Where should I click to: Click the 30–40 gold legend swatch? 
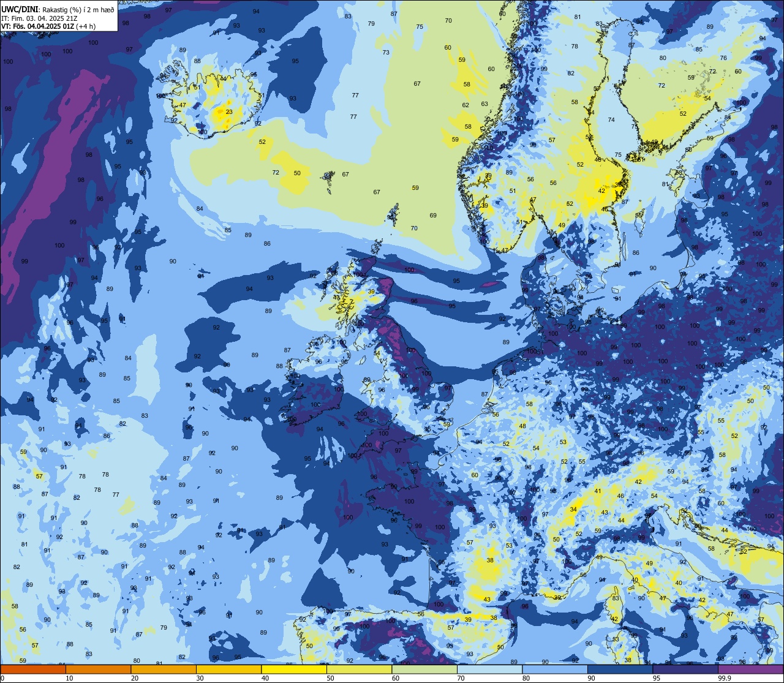click(229, 669)
